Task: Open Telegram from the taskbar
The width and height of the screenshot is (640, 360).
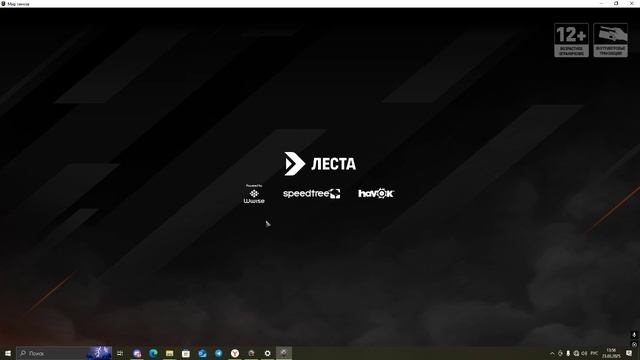Action: 219,353
